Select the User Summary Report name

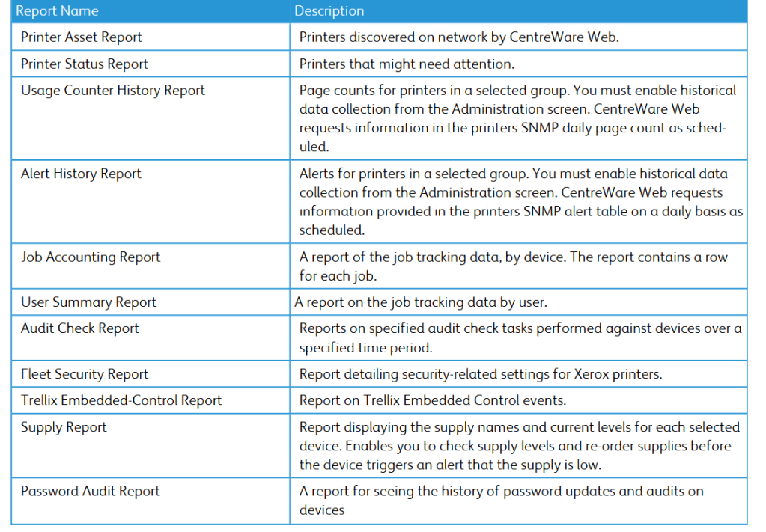tap(88, 302)
